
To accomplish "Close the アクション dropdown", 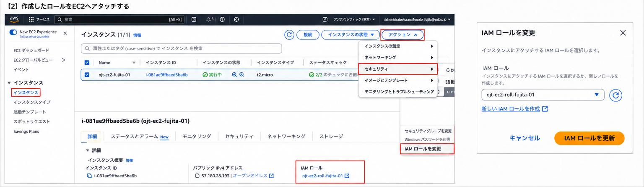I will pyautogui.click(x=403, y=35).
